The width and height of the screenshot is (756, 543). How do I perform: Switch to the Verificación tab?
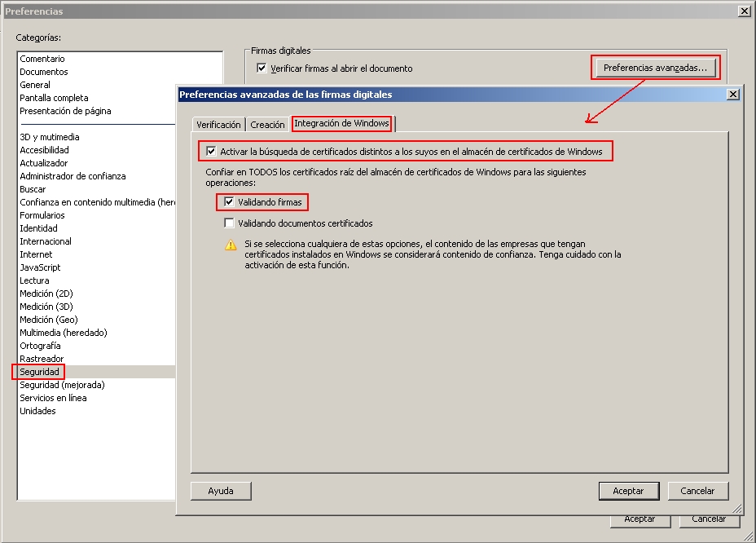218,125
